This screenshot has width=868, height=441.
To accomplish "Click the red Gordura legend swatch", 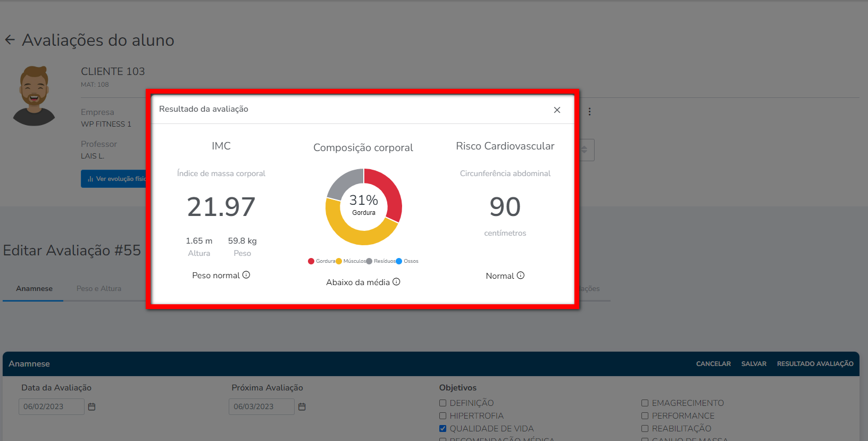I will (x=311, y=261).
